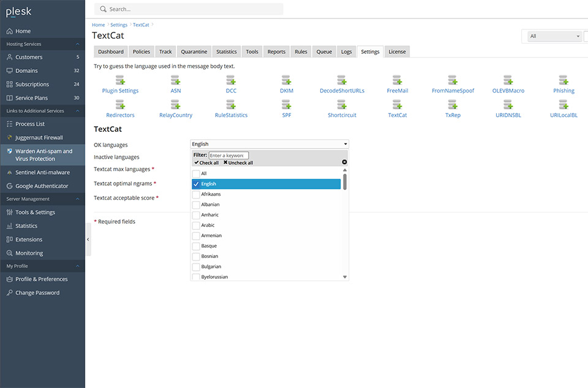
Task: Check the Amharic checkbox
Action: tap(196, 215)
